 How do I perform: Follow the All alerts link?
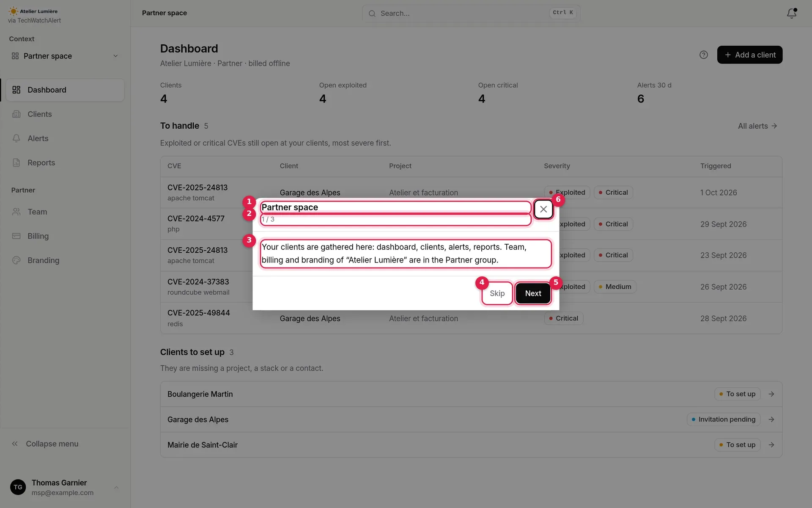point(757,126)
